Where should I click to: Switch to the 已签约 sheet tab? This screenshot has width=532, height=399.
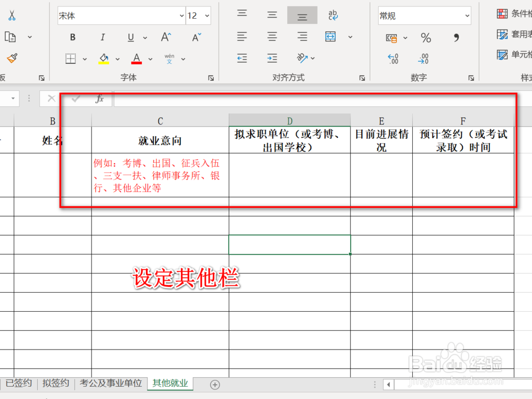click(18, 383)
